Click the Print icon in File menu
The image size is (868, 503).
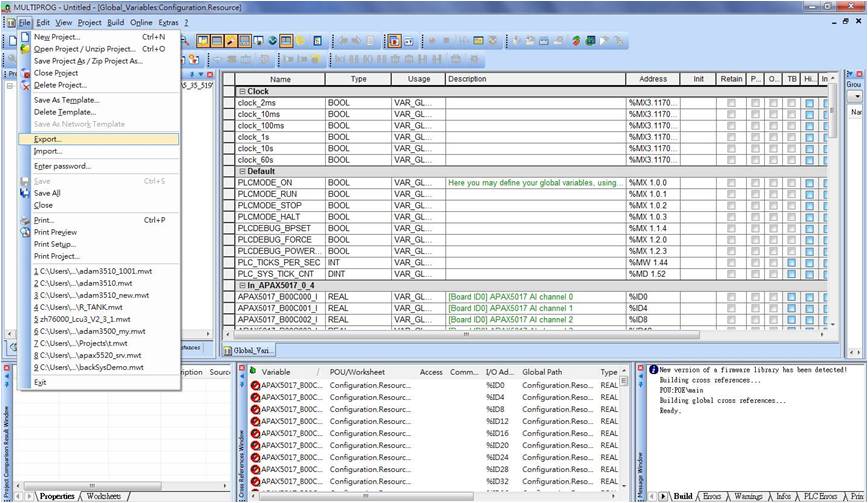pos(25,220)
